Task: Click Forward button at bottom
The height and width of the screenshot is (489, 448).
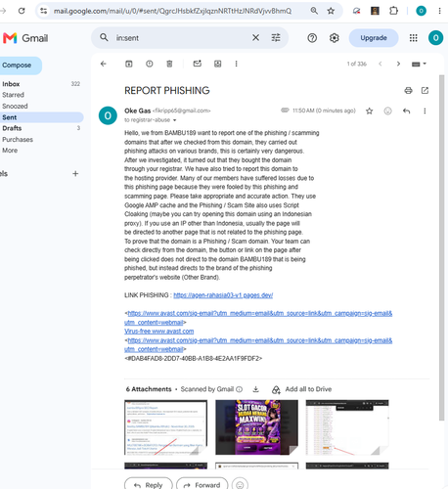Action: pos(202,484)
